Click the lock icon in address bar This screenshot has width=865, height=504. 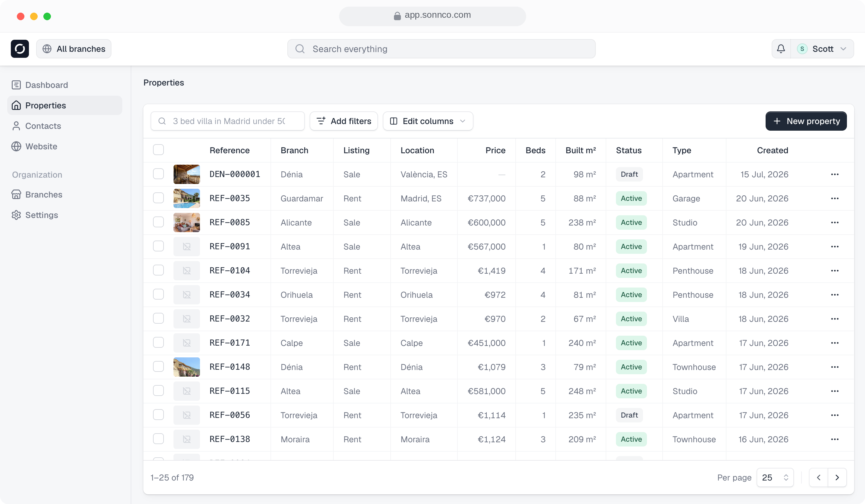(397, 16)
